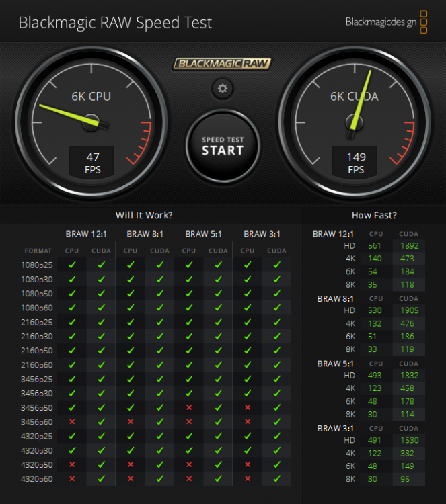
Task: Click the Speed Test START button
Action: 223,146
